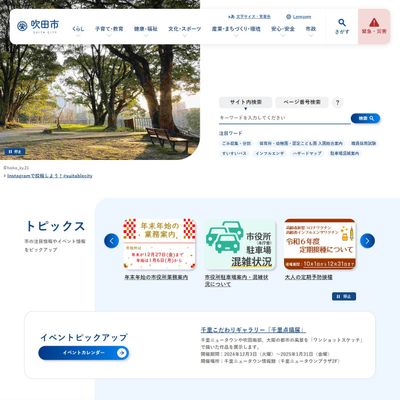This screenshot has height=400, width=400.
Task: Click the イベントカレンダー button
Action: pyautogui.click(x=84, y=353)
